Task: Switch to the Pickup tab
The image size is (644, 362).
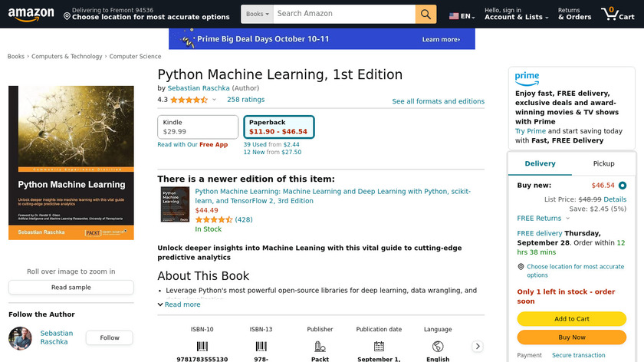Action: (x=603, y=163)
